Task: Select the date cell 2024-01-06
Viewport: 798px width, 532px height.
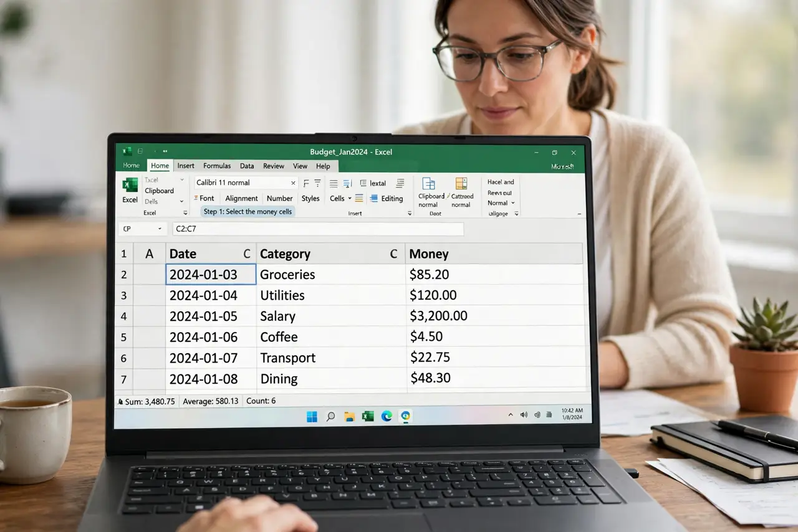Action: pos(211,337)
